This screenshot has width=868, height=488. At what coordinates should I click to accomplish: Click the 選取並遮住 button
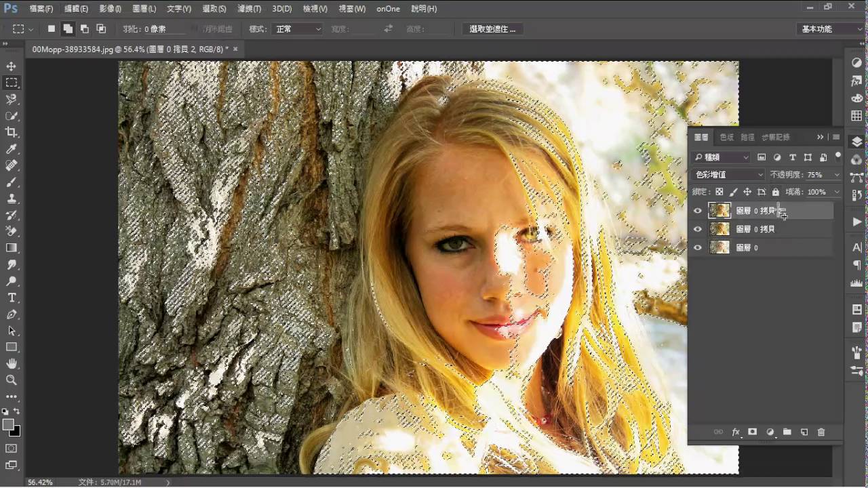tap(493, 29)
